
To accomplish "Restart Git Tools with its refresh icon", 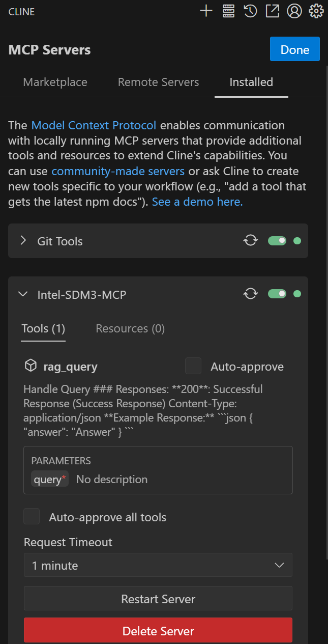I will [x=250, y=241].
